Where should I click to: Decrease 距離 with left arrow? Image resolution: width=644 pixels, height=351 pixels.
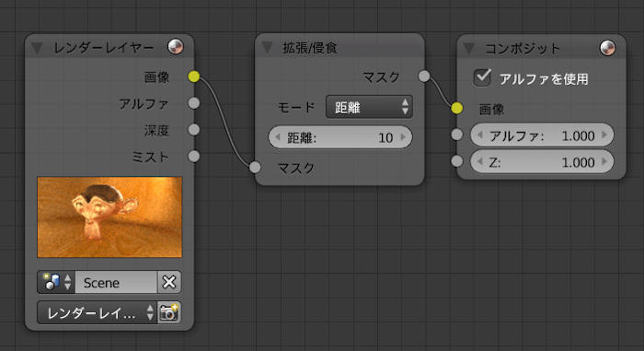pyautogui.click(x=277, y=137)
